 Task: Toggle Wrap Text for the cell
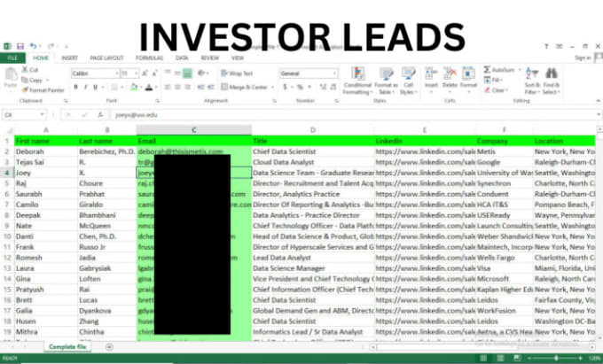(x=237, y=74)
